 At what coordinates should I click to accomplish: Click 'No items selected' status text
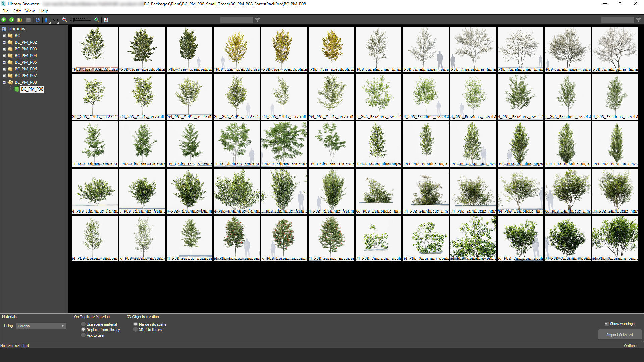coord(14,346)
